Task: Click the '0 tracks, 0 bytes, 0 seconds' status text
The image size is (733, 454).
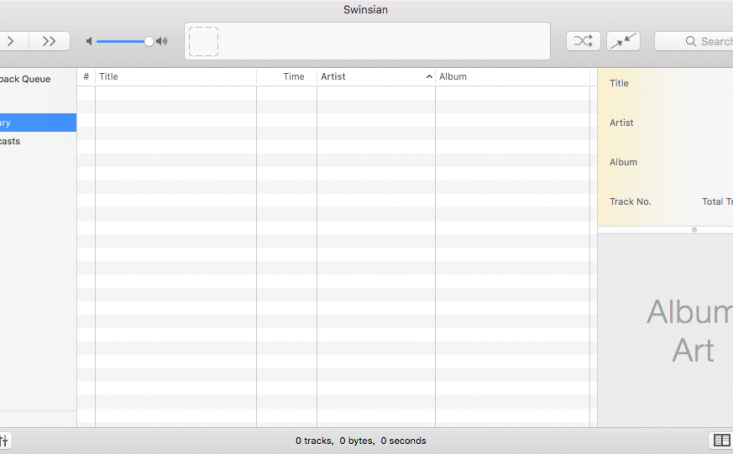Action: 360,440
